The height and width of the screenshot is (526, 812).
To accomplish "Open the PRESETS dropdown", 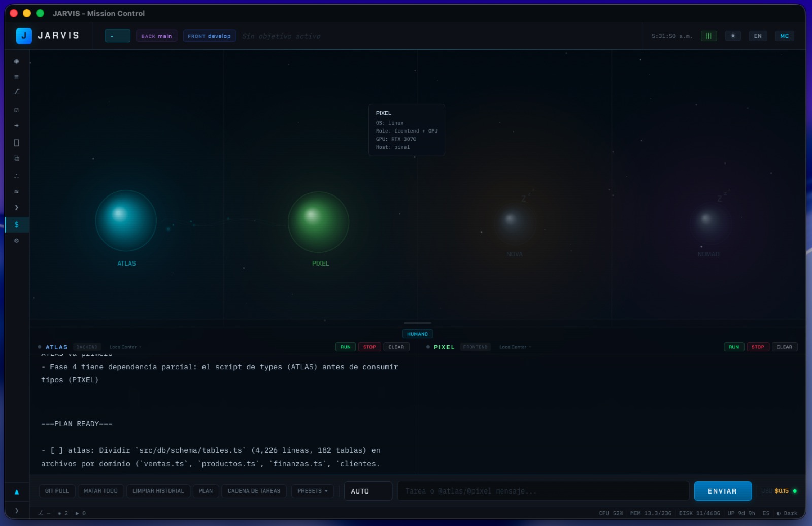I will click(312, 491).
